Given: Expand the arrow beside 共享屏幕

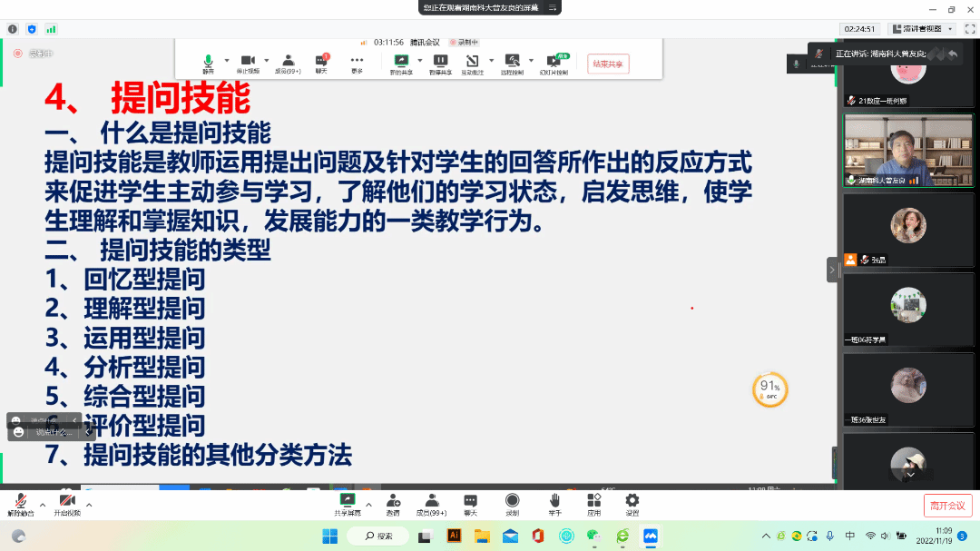Looking at the screenshot, I should coord(367,504).
